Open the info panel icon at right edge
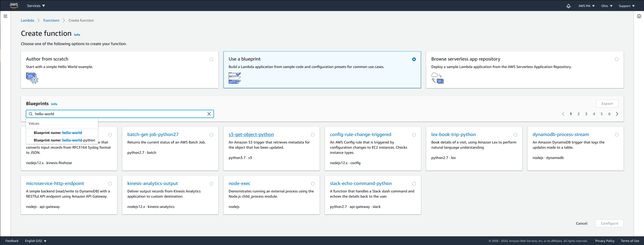Screen dimensions: 644x245 pyautogui.click(x=639, y=16)
